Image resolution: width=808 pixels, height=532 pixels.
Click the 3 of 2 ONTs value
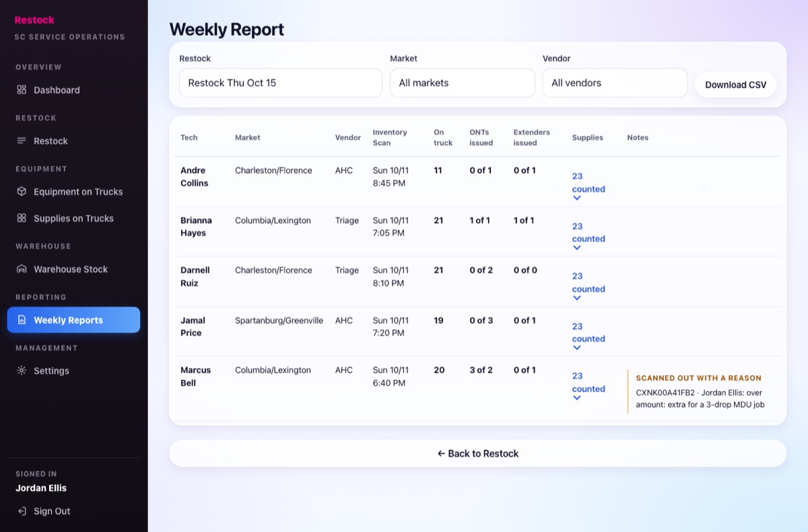click(x=481, y=370)
